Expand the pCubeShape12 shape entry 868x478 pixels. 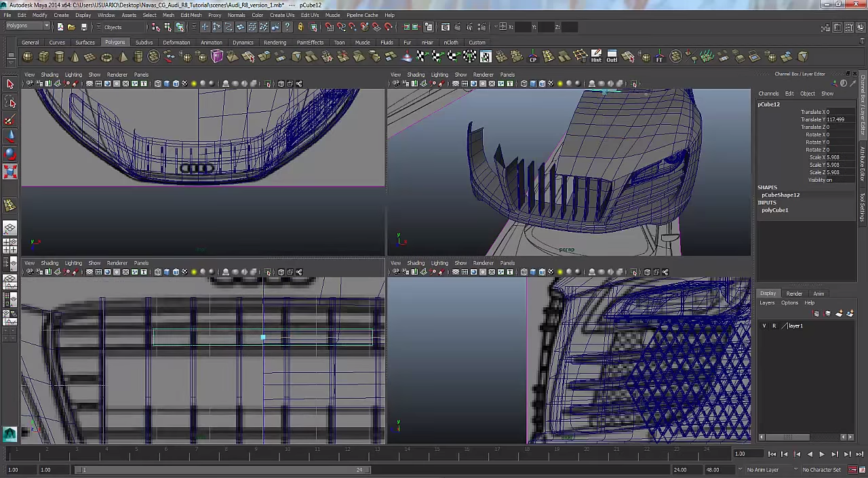(x=780, y=195)
